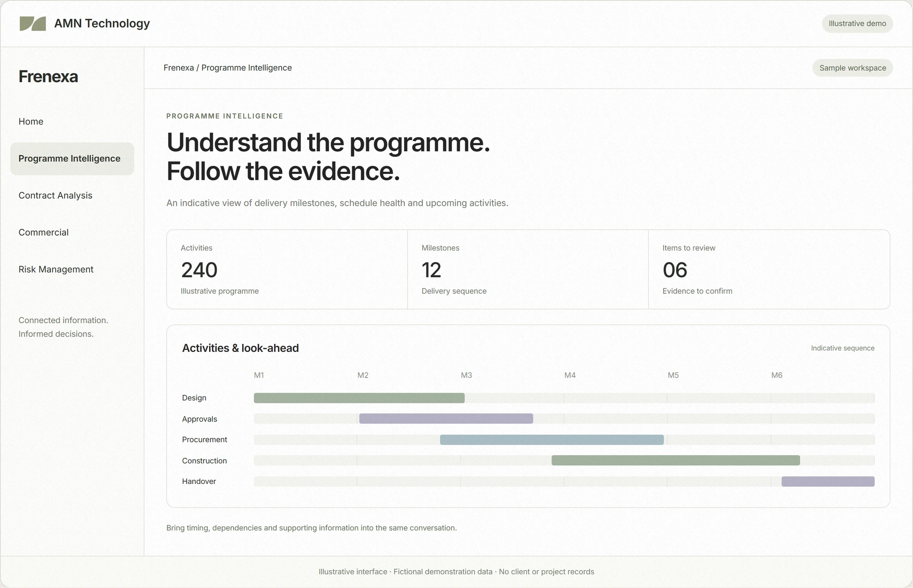Click the Frenexa breadcrumb link
The image size is (913, 588).
(178, 68)
